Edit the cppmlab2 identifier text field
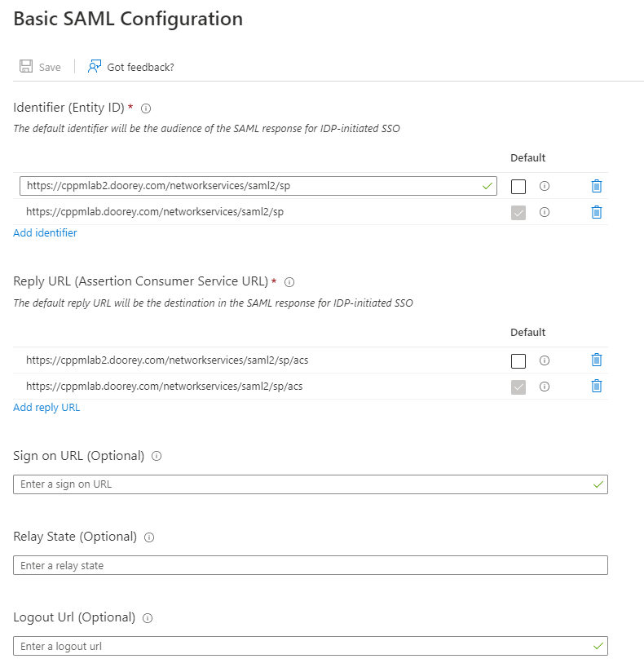This screenshot has width=644, height=672. click(x=245, y=186)
